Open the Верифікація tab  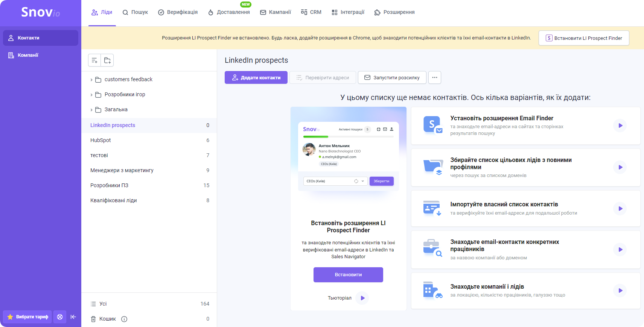(178, 12)
